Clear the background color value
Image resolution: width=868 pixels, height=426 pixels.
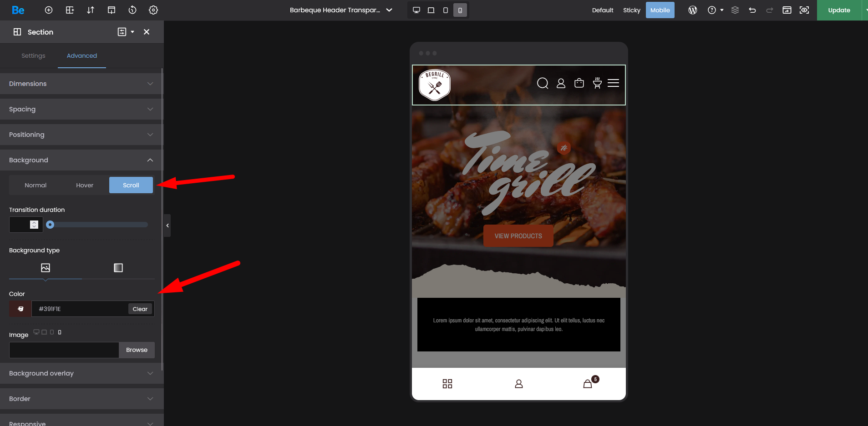click(140, 309)
